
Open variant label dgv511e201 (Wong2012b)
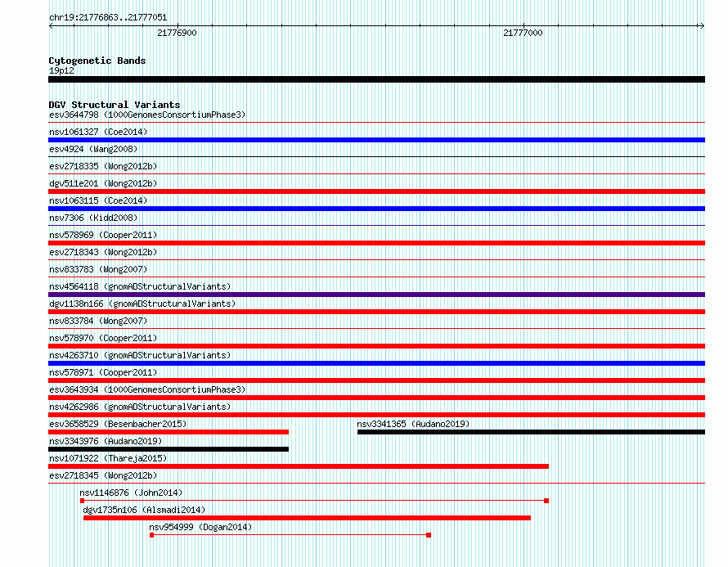(103, 183)
